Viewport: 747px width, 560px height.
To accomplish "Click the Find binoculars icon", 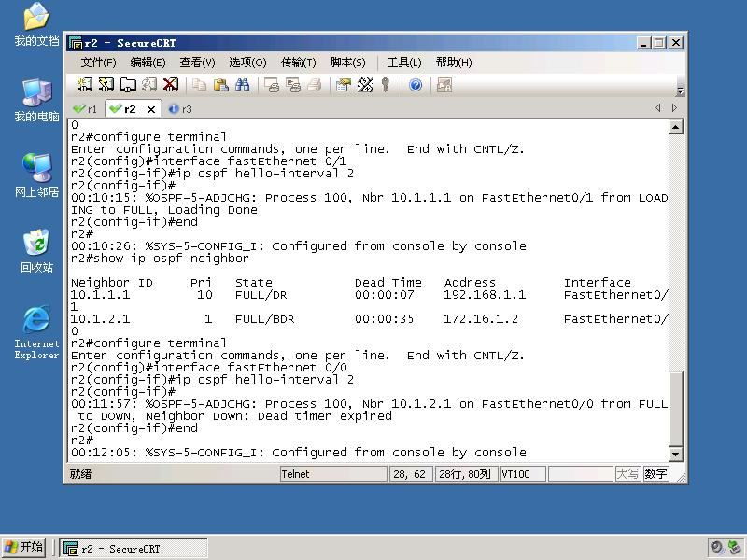I will tap(242, 85).
